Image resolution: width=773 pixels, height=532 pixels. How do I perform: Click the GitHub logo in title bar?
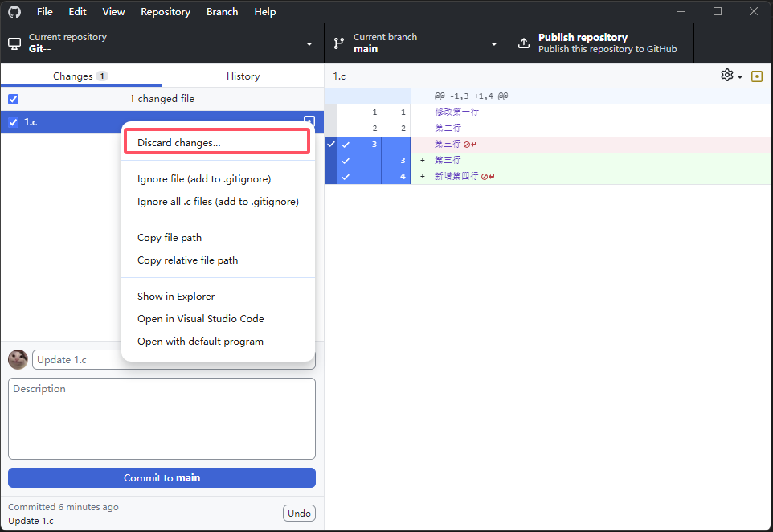14,12
